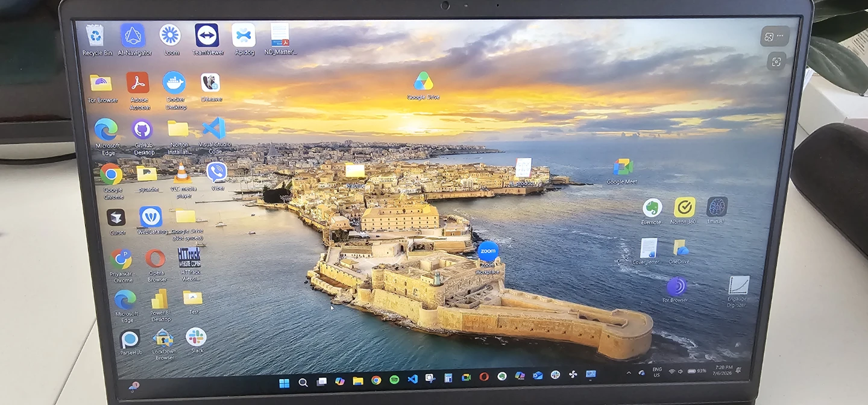Select the ND_Master PDF file on desktop
868x405 pixels.
tap(280, 40)
